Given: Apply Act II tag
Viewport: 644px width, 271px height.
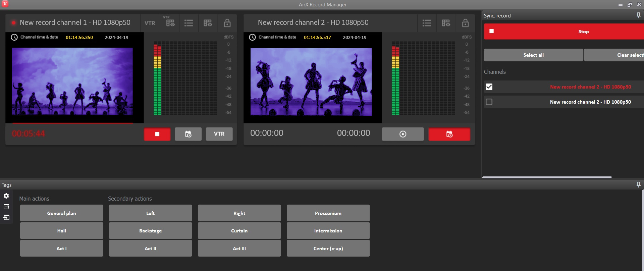Looking at the screenshot, I should [x=150, y=248].
